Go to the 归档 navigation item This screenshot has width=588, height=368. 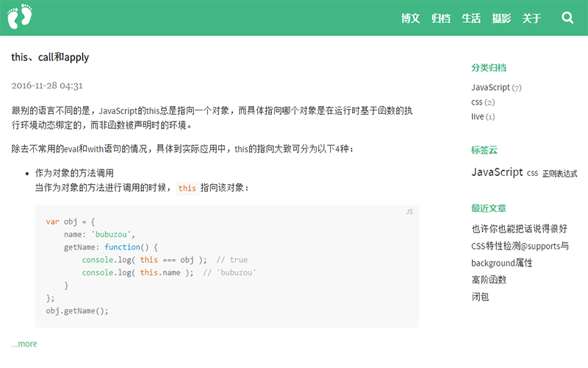[x=441, y=18]
